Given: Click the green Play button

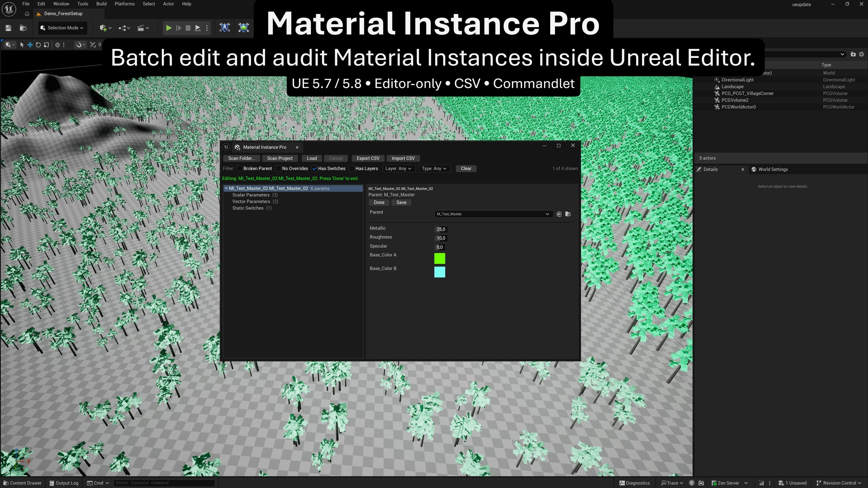Looking at the screenshot, I should (169, 28).
